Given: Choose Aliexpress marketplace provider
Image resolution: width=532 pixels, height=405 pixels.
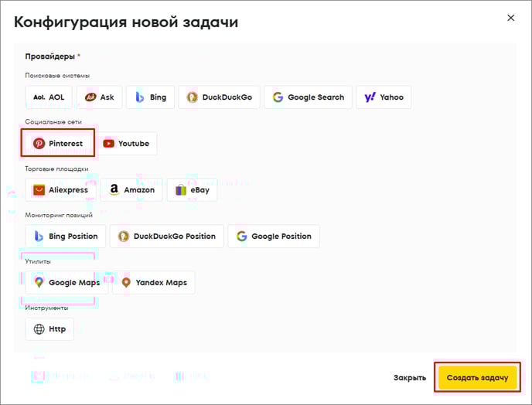Looking at the screenshot, I should point(61,190).
